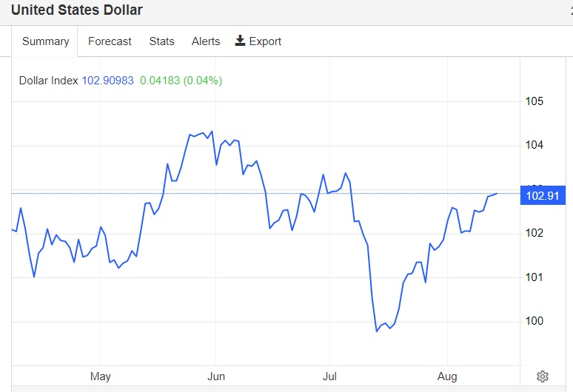Switch to the Summary tab
573x392 pixels.
pos(45,41)
